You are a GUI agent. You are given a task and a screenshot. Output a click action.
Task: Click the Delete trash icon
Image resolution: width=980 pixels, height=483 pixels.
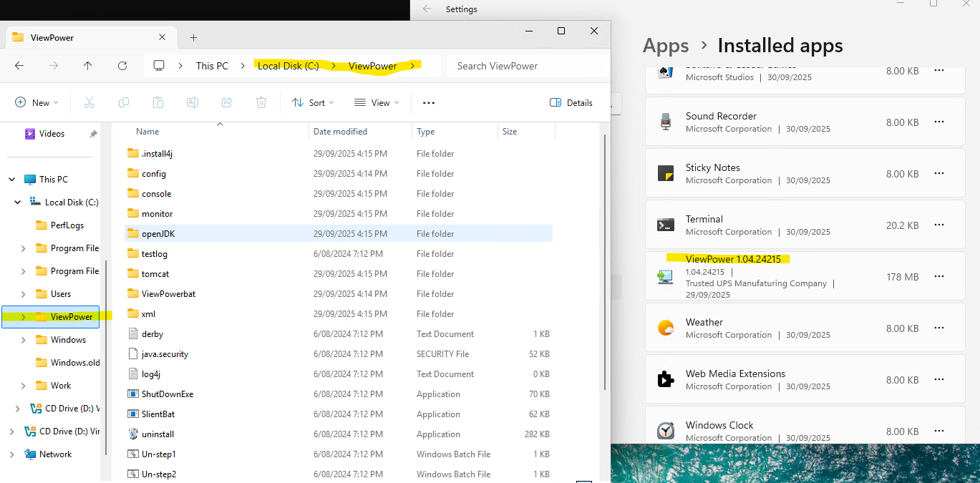coord(261,102)
